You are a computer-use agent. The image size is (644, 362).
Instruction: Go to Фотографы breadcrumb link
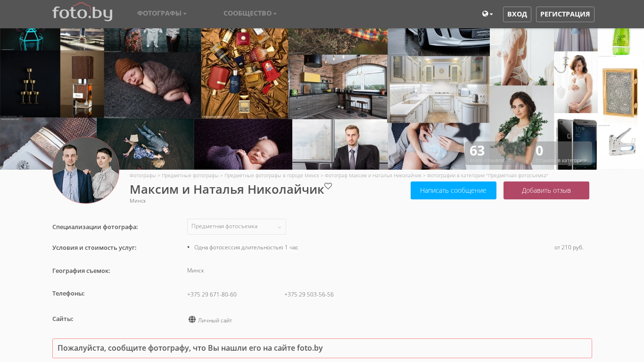point(142,175)
